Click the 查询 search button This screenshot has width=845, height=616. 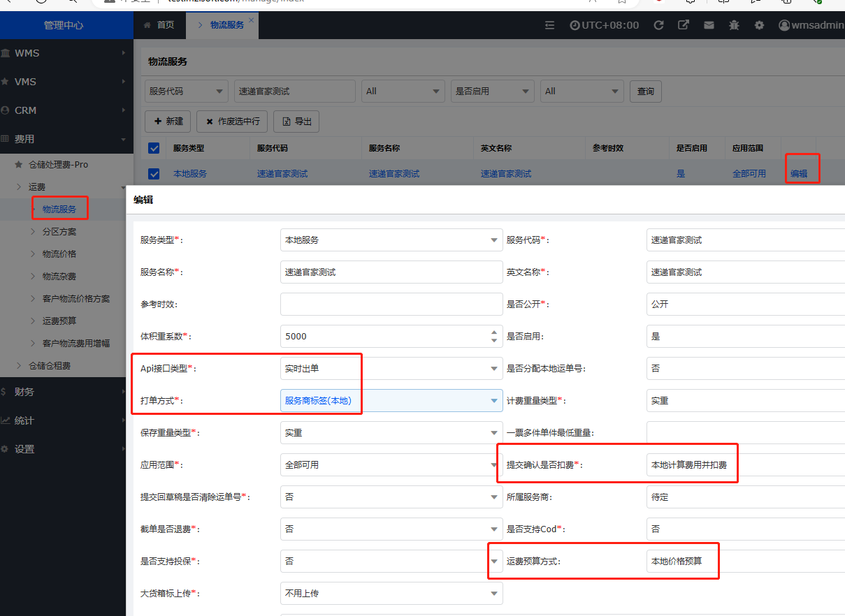pos(646,91)
